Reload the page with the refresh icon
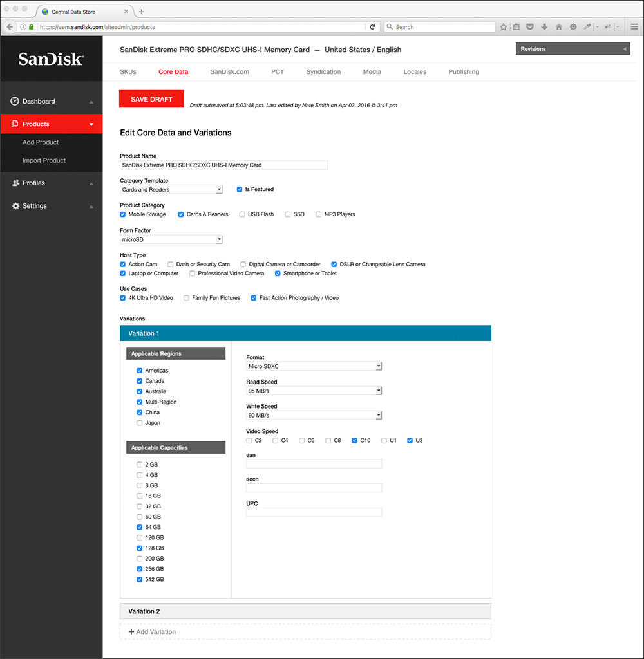The image size is (644, 659). [372, 27]
